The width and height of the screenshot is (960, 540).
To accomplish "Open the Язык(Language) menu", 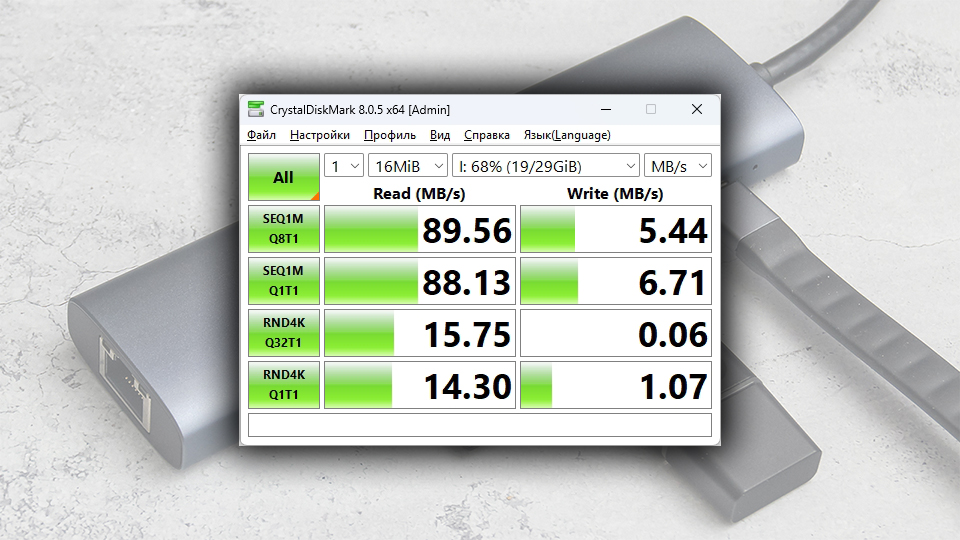I will 567,135.
